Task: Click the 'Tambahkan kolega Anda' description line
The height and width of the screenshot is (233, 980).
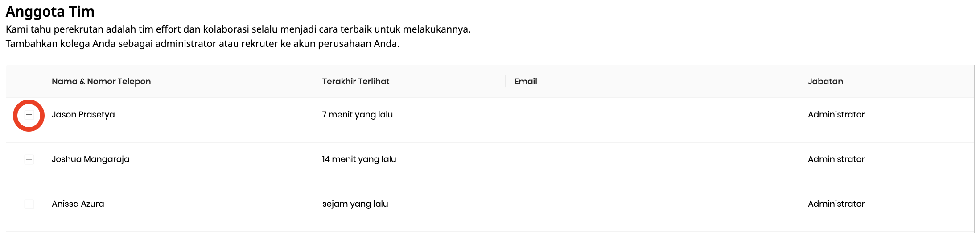Action: point(202,44)
